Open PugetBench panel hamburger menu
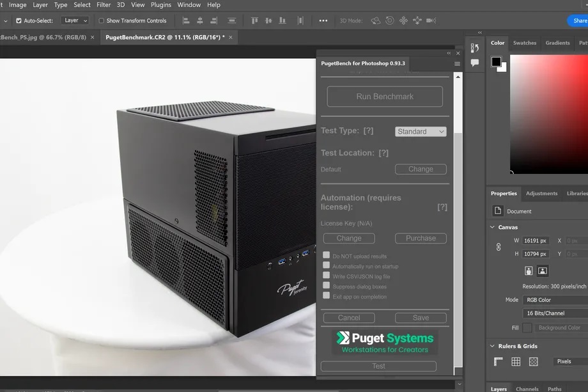The width and height of the screenshot is (588, 392). point(457,64)
